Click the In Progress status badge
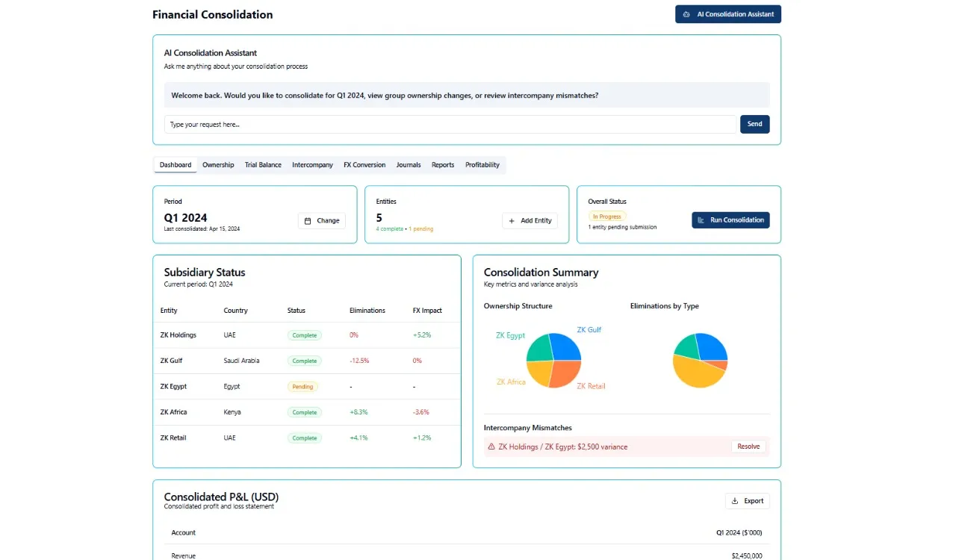Viewport: 956px width, 560px height. [607, 217]
